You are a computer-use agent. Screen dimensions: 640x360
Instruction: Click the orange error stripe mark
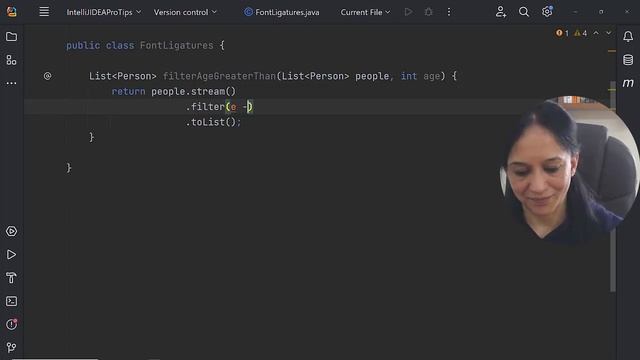[x=611, y=51]
